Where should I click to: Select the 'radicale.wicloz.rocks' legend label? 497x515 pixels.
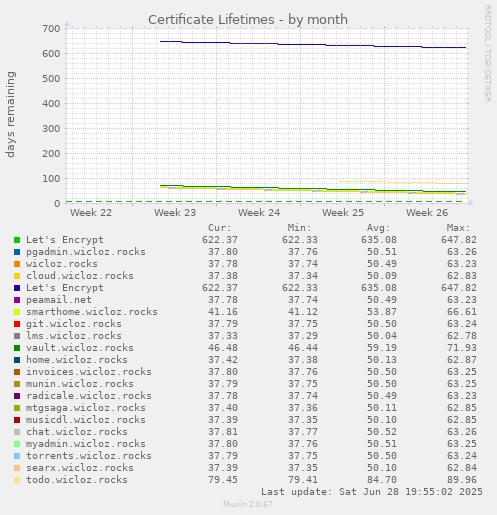[89, 396]
